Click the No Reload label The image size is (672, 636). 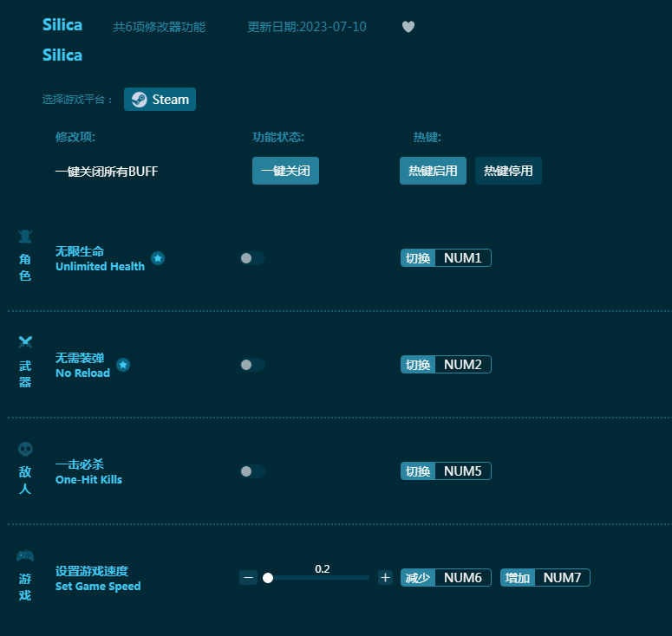tap(82, 373)
